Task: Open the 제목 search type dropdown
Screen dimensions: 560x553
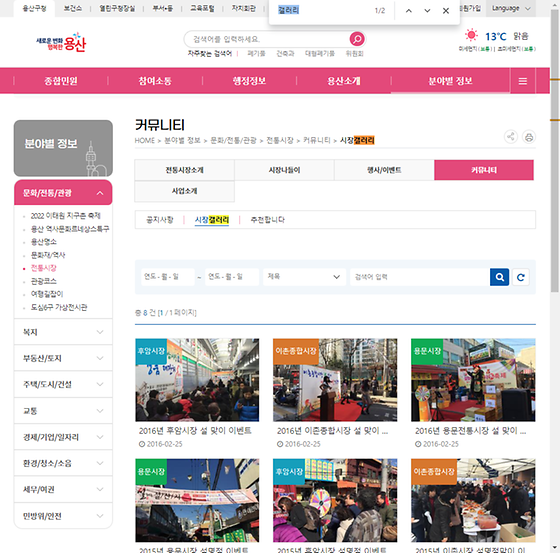Action: pyautogui.click(x=304, y=277)
